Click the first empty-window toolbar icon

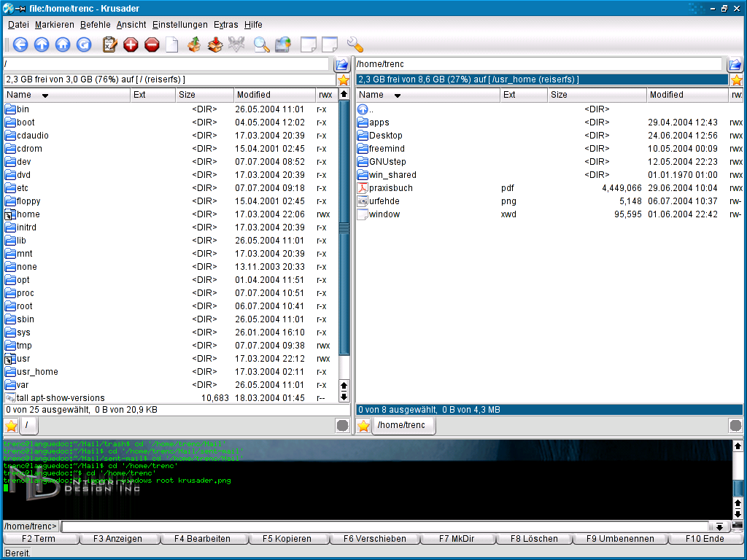point(309,44)
